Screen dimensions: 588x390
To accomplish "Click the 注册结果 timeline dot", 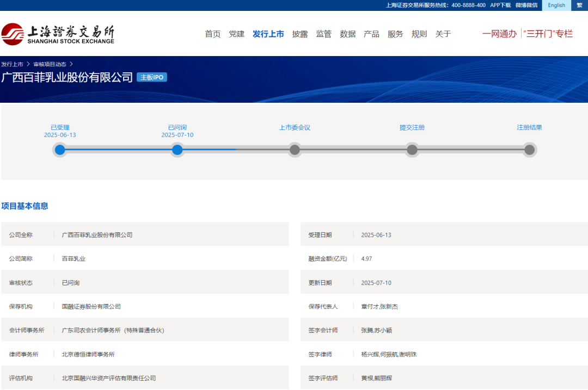I will point(530,150).
